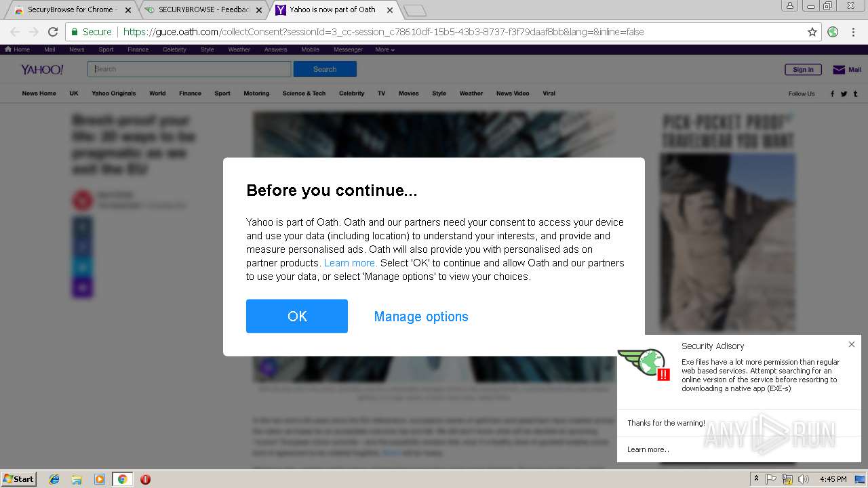Click the Yahoo search input field
This screenshot has height=488, width=868.
point(189,69)
